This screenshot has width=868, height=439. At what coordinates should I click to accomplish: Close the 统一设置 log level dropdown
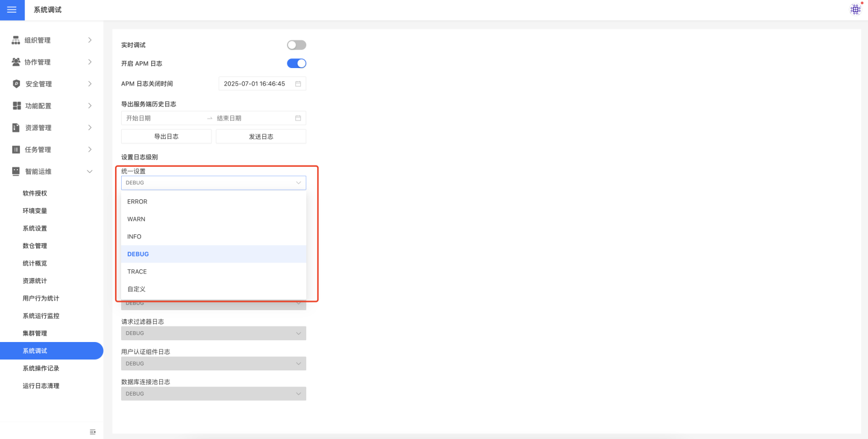(x=213, y=182)
